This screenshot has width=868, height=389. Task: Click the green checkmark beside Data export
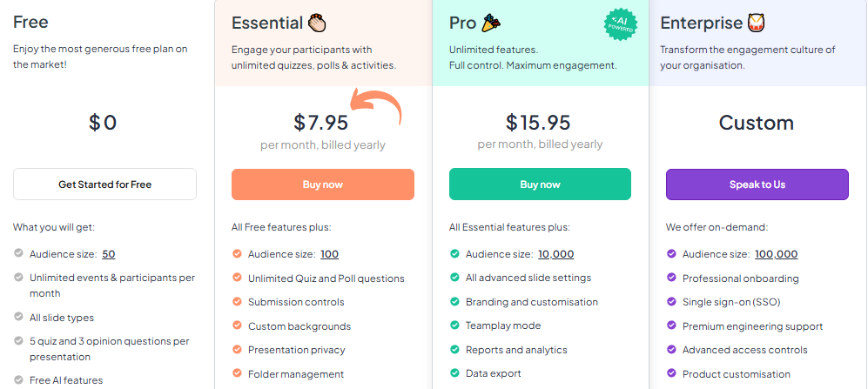point(454,373)
